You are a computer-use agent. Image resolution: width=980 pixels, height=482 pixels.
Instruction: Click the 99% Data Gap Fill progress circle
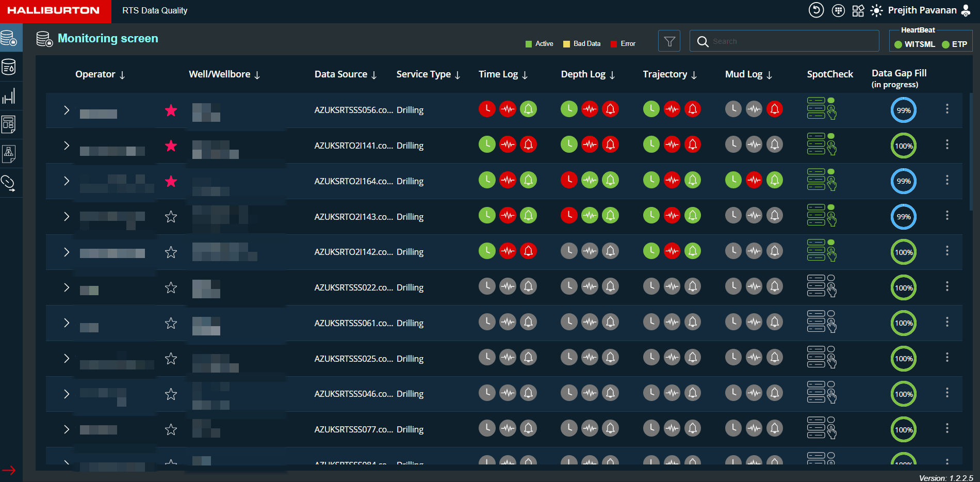tap(903, 110)
